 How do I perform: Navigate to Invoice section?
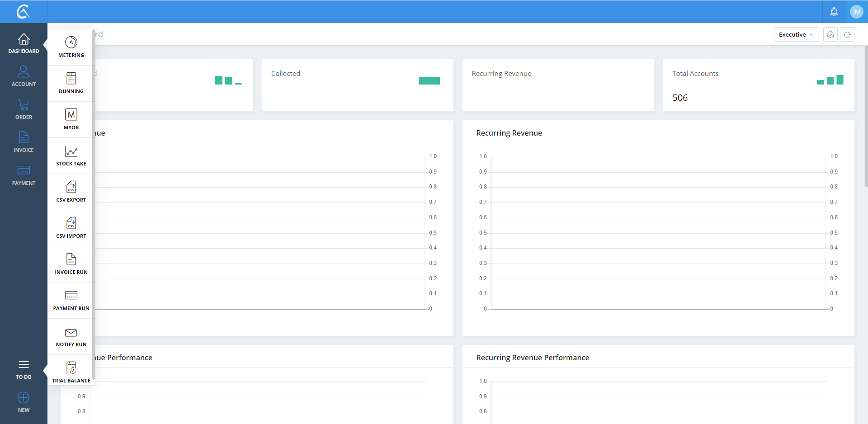click(24, 142)
